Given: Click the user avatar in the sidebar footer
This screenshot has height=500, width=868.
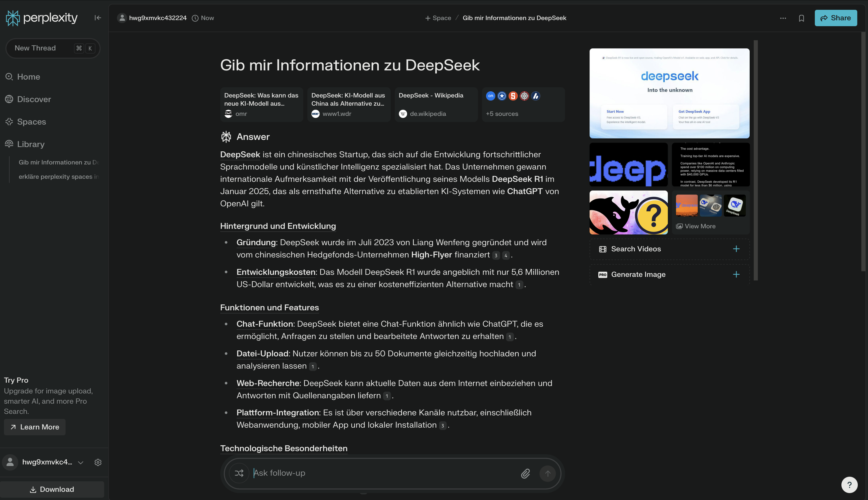Looking at the screenshot, I should click(10, 462).
